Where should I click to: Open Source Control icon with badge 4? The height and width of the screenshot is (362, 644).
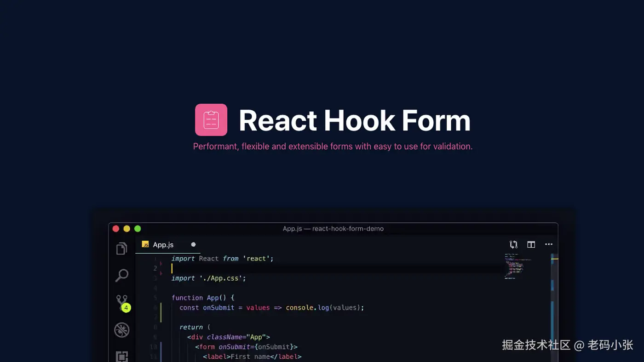click(x=122, y=303)
